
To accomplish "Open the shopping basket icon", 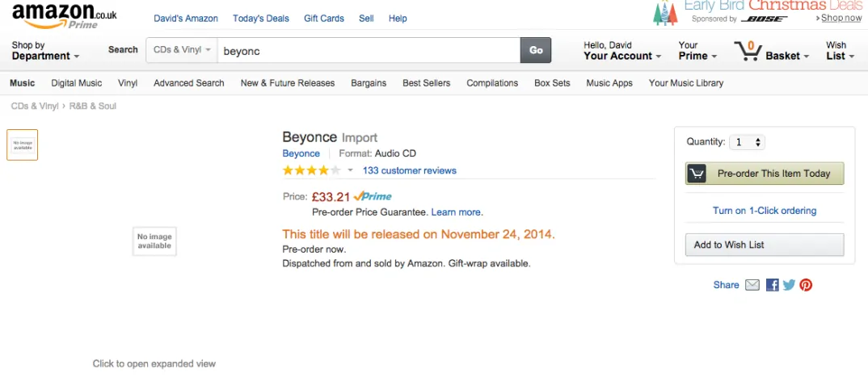I will pyautogui.click(x=749, y=51).
